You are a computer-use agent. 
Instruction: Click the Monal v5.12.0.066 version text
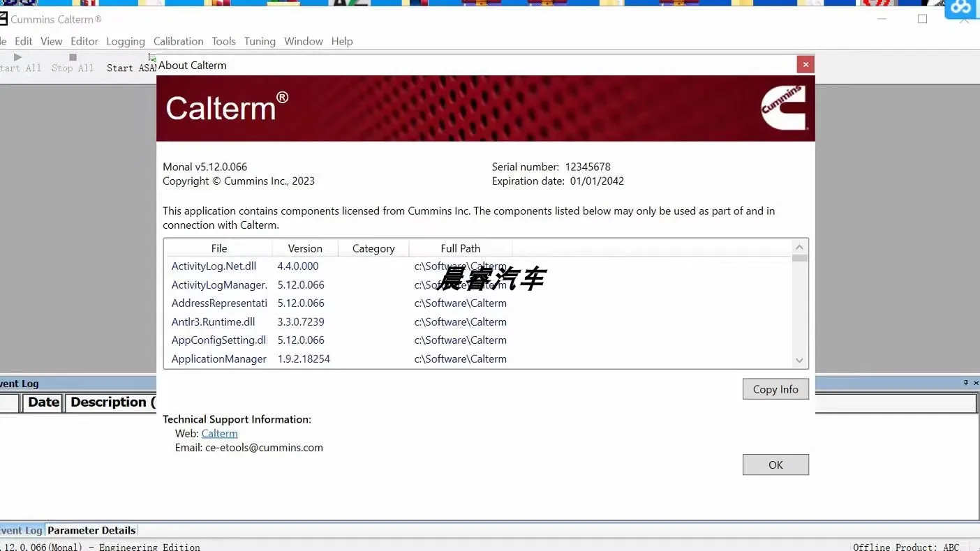pos(205,167)
